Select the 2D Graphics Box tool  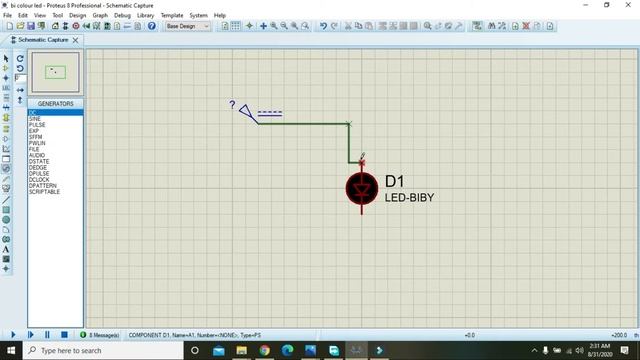(x=6, y=210)
